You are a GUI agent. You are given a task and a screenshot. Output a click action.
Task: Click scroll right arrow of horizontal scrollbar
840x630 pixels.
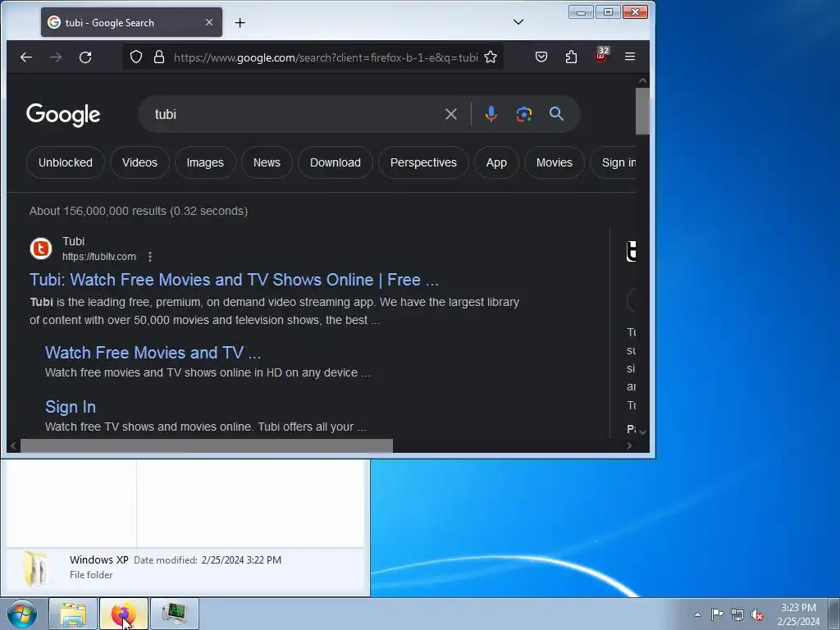(x=629, y=445)
